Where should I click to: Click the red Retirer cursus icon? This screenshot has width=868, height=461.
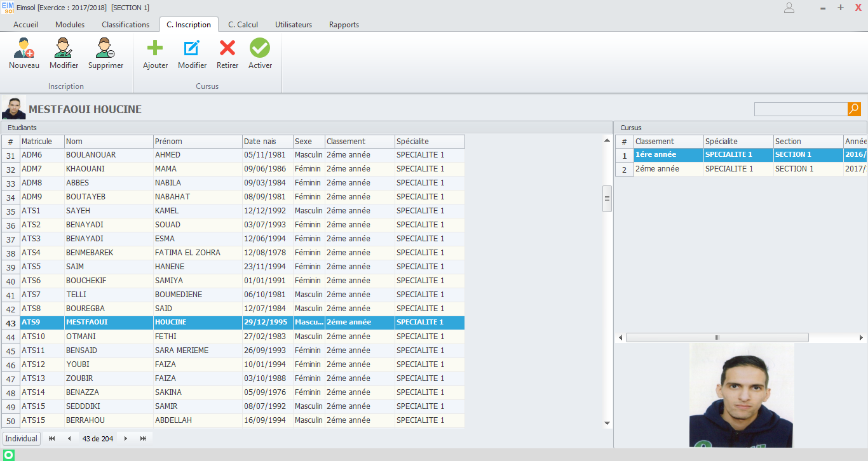[x=227, y=48]
